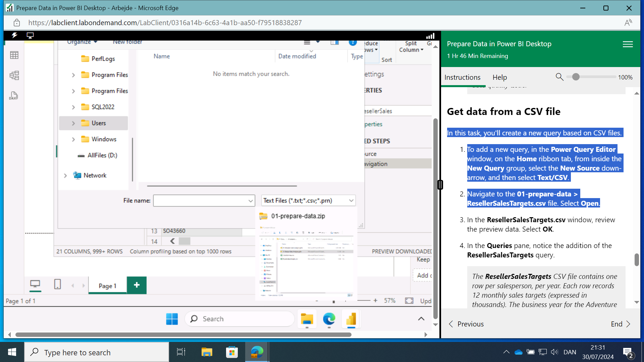The width and height of the screenshot is (644, 362).
Task: Expand the Users folder node
Action: pos(73,123)
